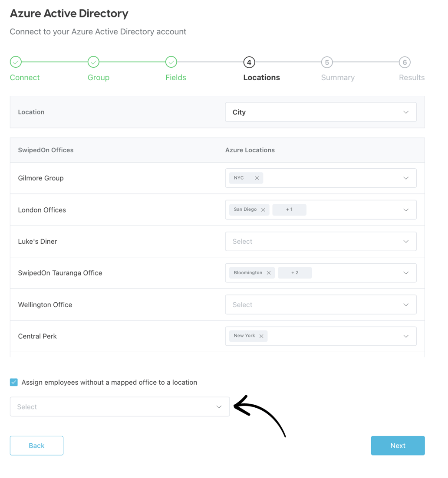
Task: Click the step 6 Results circle
Action: 405,62
